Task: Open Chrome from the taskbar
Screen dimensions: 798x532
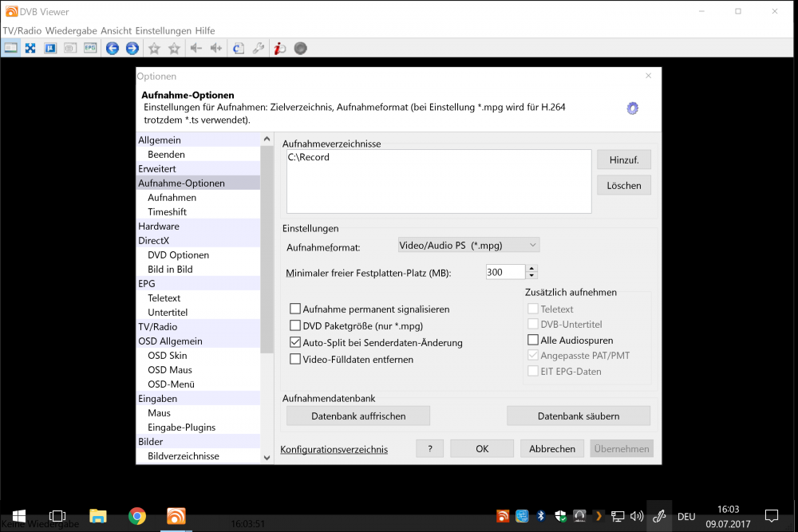Action: [137, 516]
